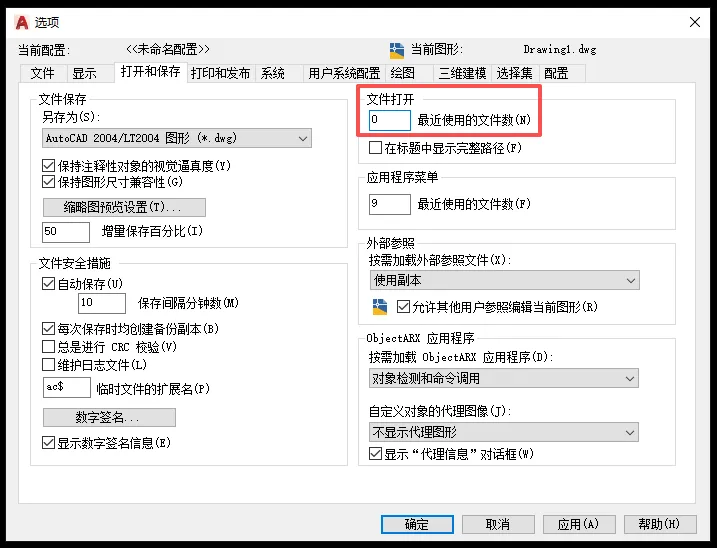Click the Drawing1.dwg file name text
Screen dimensions: 717x548
(x=560, y=49)
